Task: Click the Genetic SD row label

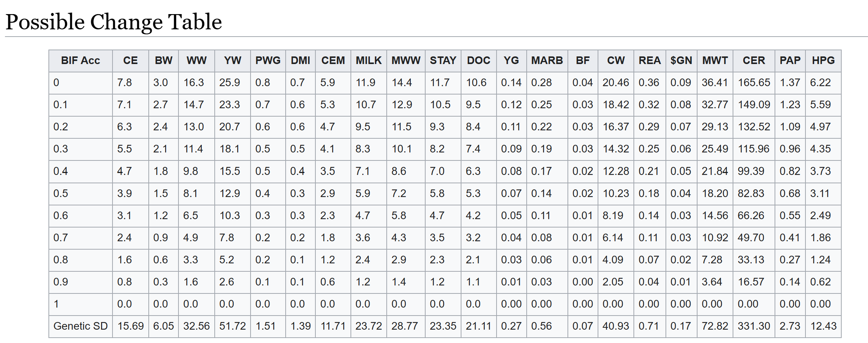Action: point(80,326)
